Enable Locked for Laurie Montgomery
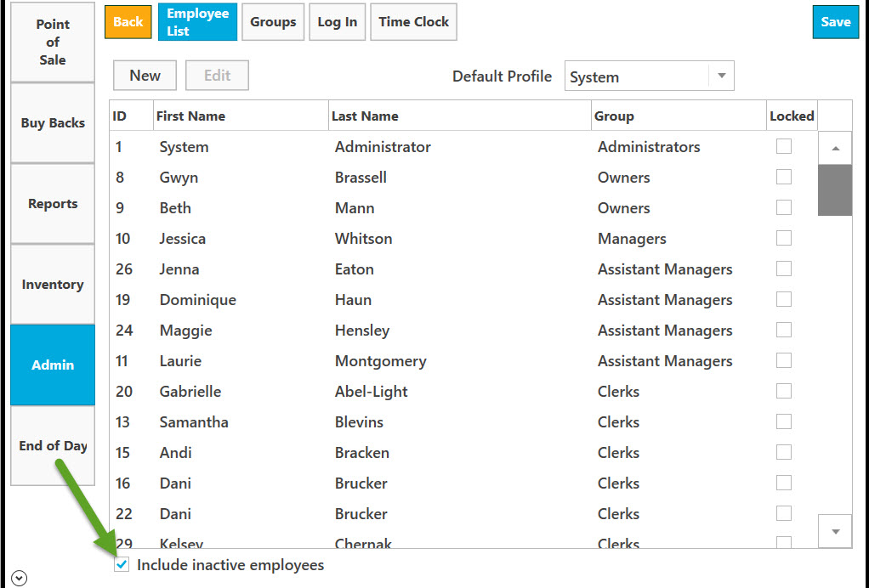 pyautogui.click(x=784, y=360)
